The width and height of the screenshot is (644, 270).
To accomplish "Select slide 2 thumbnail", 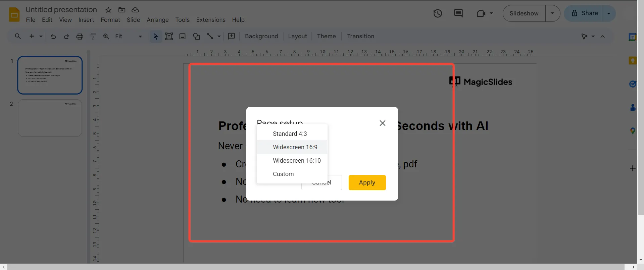I will [x=50, y=118].
